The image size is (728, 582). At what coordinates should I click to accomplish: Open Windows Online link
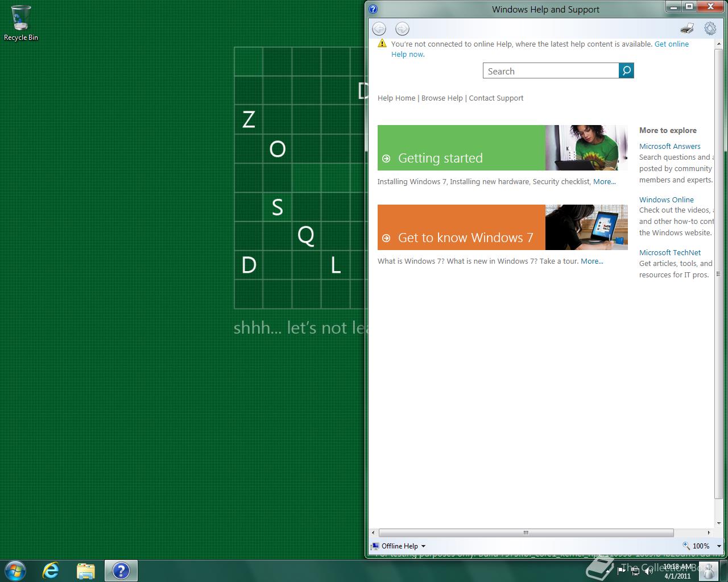click(x=666, y=199)
